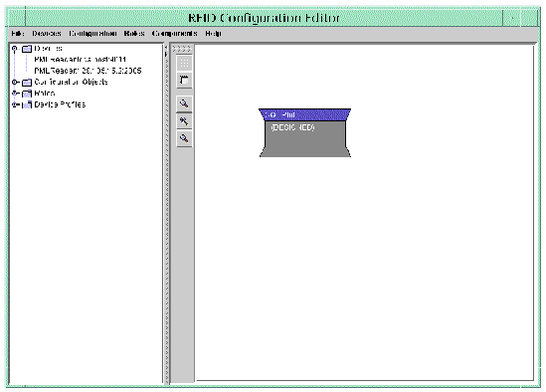Click the magnifier icon with crossed lines
546x392 pixels.
(x=184, y=121)
